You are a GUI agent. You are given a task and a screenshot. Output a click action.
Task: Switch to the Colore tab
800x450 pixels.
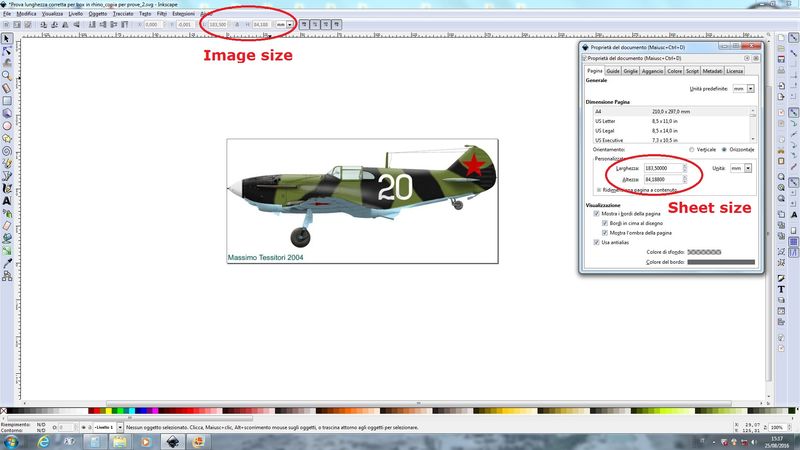pyautogui.click(x=674, y=71)
